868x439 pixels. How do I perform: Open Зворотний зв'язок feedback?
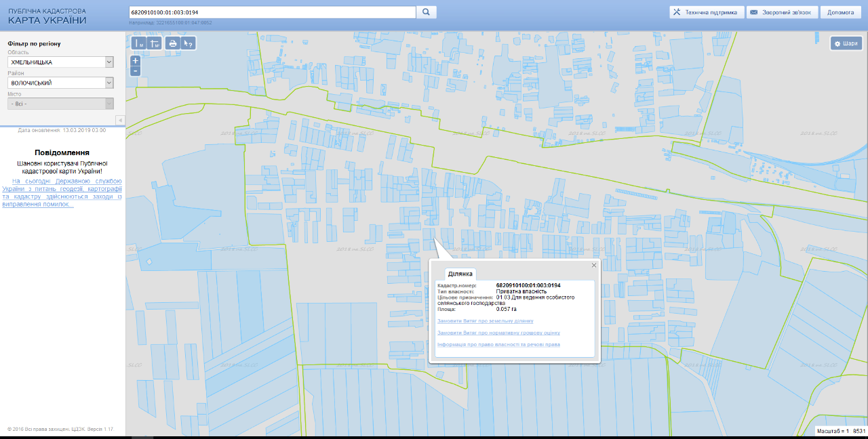pyautogui.click(x=782, y=12)
